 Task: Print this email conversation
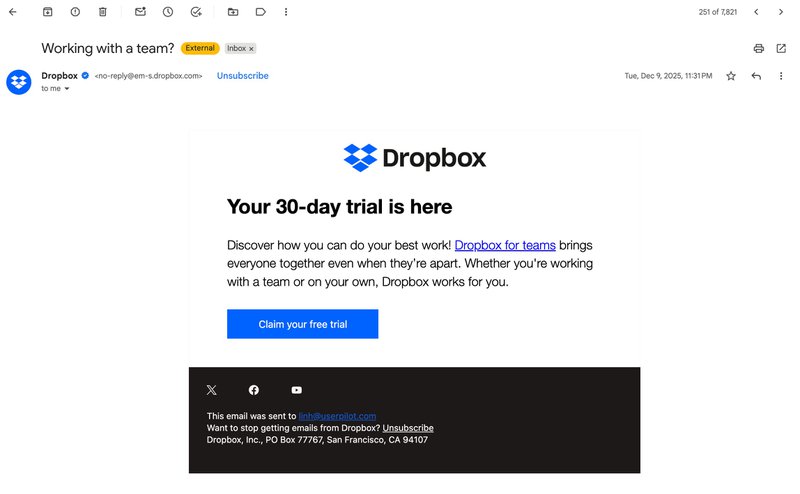(759, 48)
